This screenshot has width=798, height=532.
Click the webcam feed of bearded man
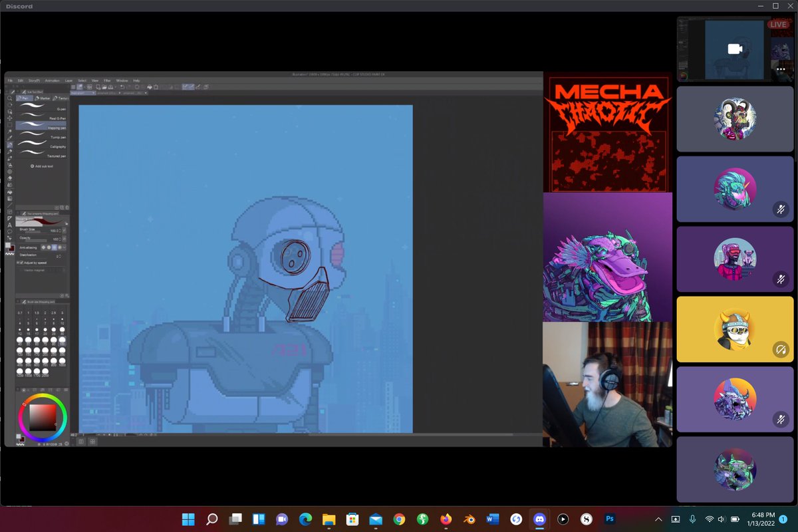[x=608, y=384]
